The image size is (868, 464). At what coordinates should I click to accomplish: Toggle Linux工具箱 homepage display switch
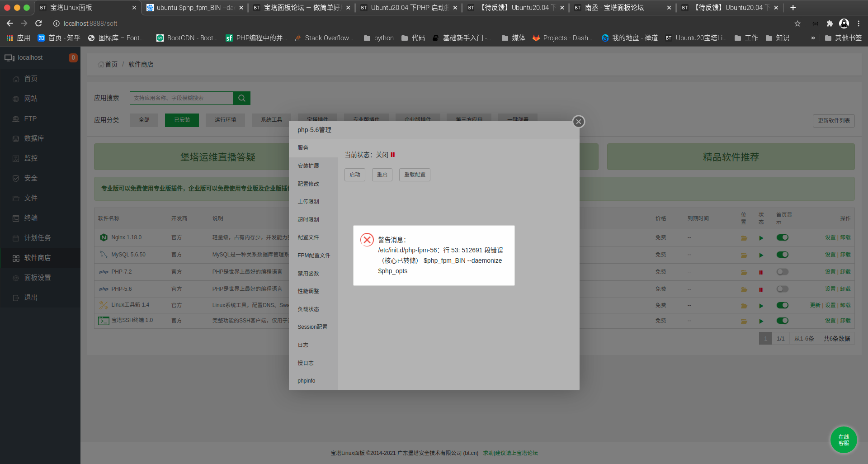click(783, 305)
